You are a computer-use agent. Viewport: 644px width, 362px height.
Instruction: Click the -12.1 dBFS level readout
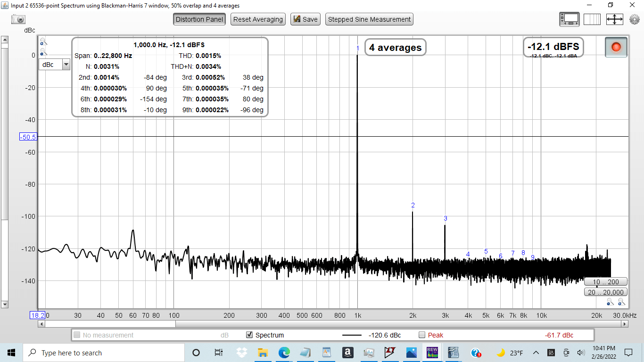coord(553,47)
